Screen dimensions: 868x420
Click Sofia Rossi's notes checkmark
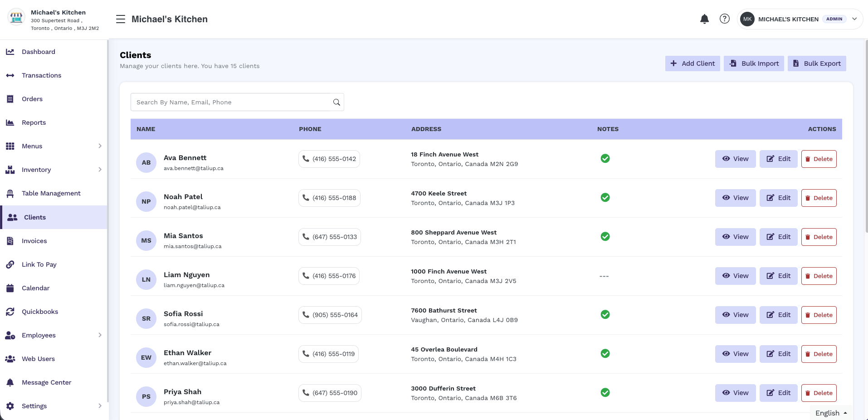(x=605, y=314)
